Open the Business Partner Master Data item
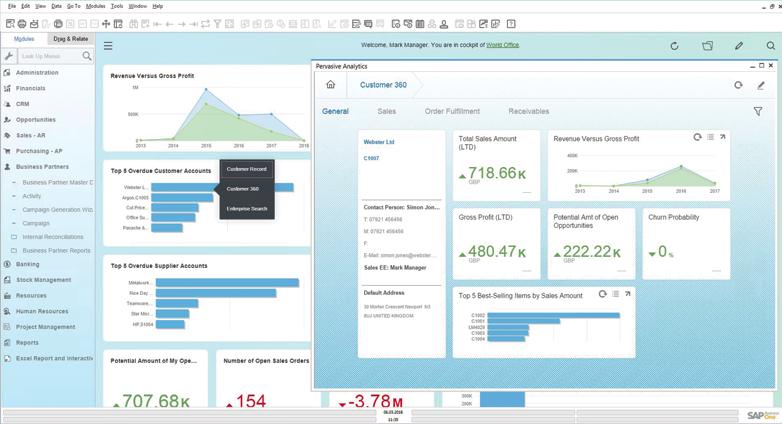Screen dimensions: 782x424 pyautogui.click(x=57, y=183)
